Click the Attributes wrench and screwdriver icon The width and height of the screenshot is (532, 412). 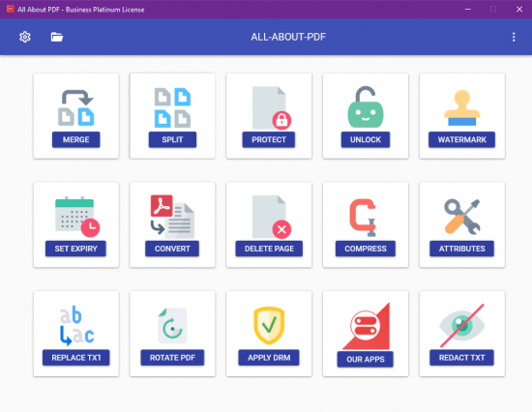(461, 217)
